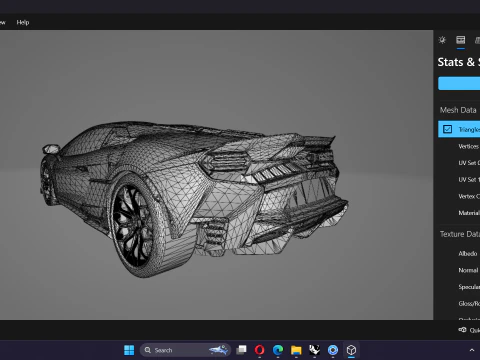Open Microsoft Edge from taskbar
This screenshot has width=480, height=360.
(x=278, y=350)
